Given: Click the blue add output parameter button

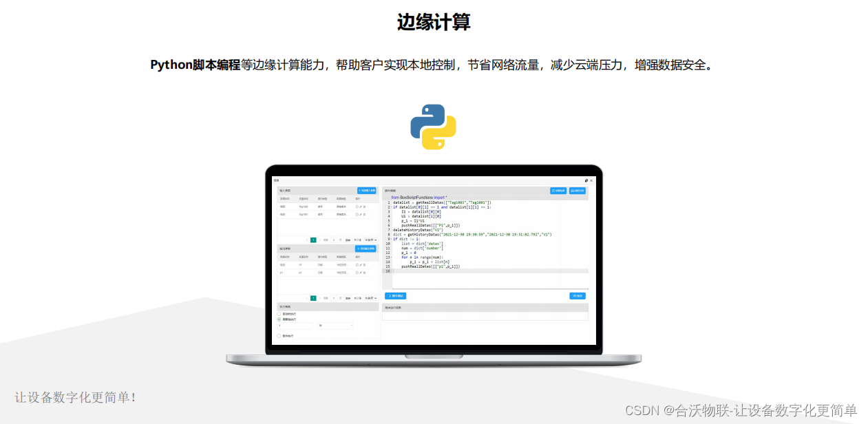Looking at the screenshot, I should (x=366, y=248).
